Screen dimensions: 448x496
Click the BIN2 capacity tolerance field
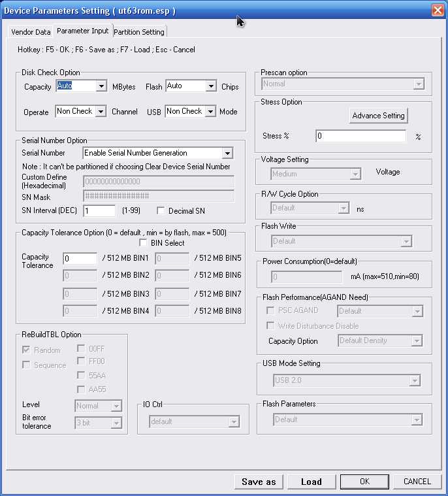(x=80, y=276)
